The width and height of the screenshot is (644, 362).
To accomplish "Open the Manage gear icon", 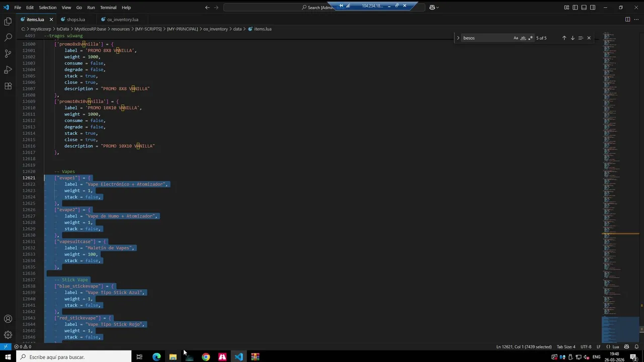I will (8, 335).
